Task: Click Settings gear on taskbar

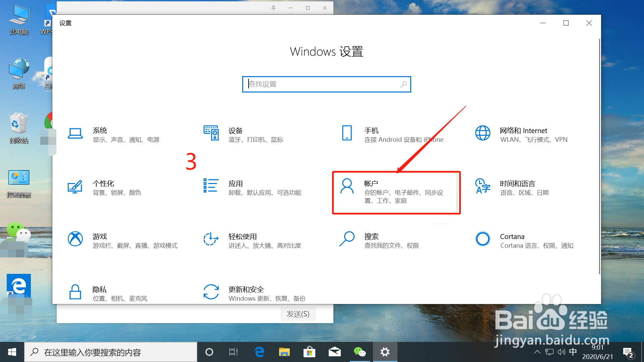Action: (x=385, y=352)
